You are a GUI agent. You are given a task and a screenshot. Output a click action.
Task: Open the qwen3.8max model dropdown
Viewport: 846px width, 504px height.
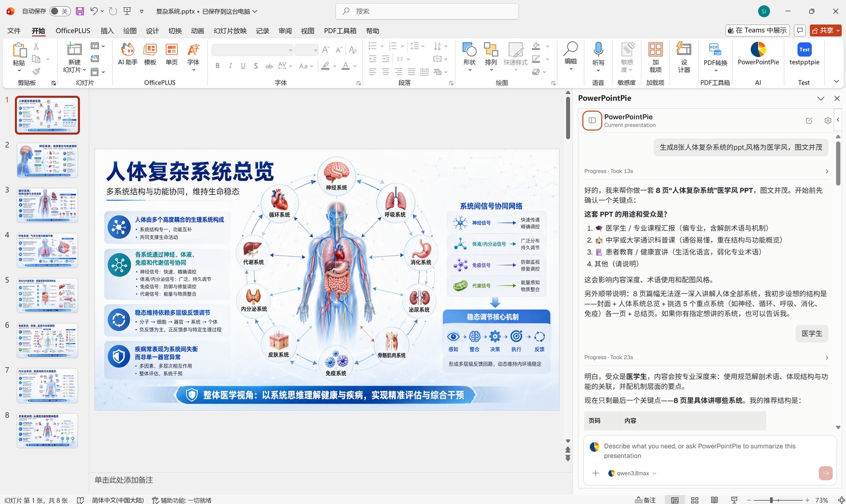click(x=632, y=473)
